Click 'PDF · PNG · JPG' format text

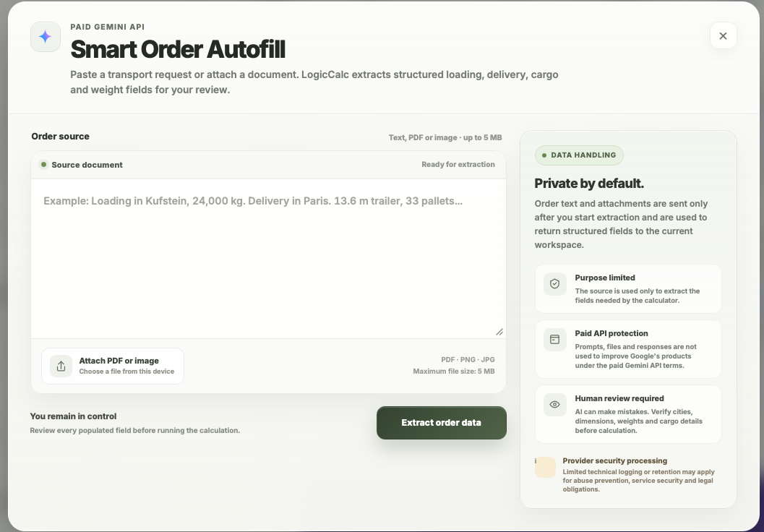[x=468, y=359]
